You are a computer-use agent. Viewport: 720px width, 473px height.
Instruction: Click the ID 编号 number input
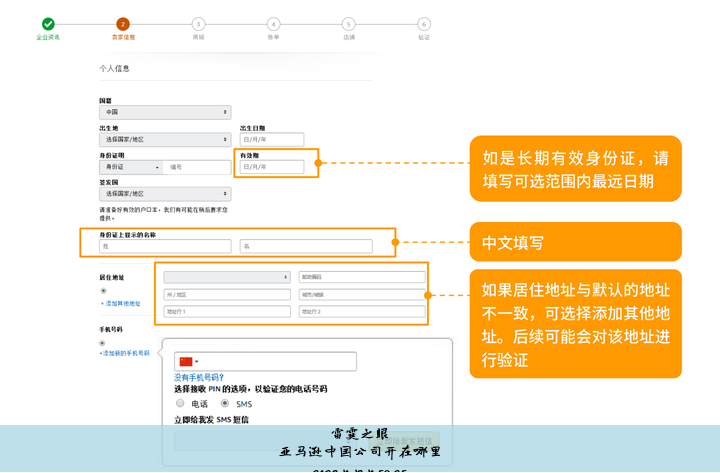[197, 167]
